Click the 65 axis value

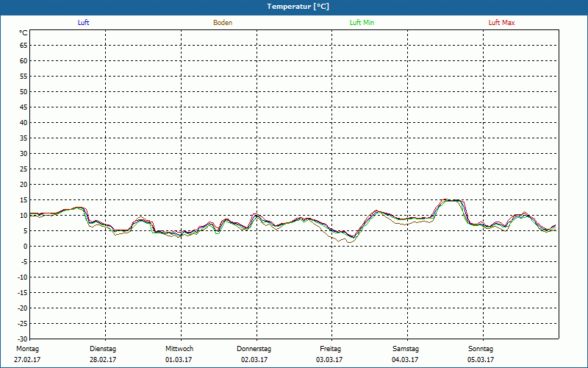pyautogui.click(x=24, y=46)
